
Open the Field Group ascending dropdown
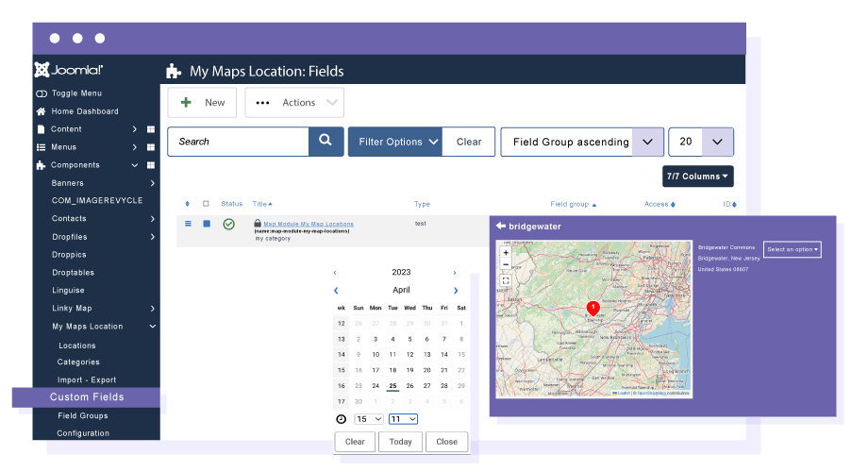click(x=580, y=142)
